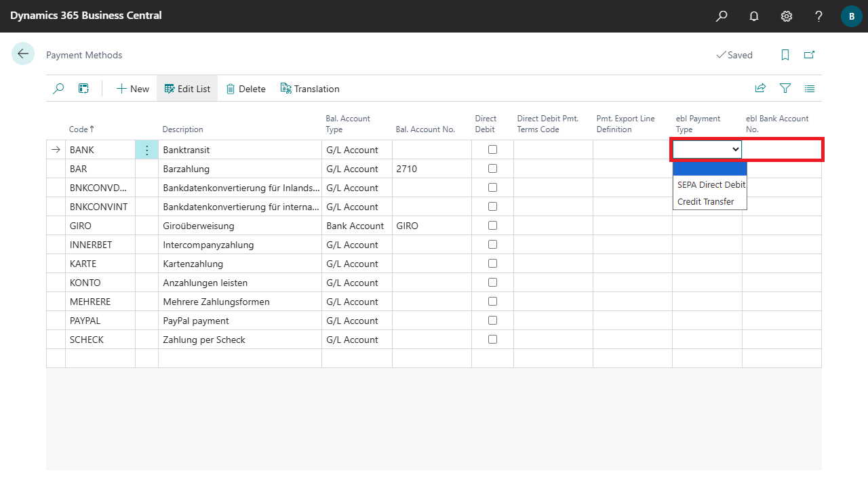Choose Credit Transfer from dropdown list

(705, 201)
